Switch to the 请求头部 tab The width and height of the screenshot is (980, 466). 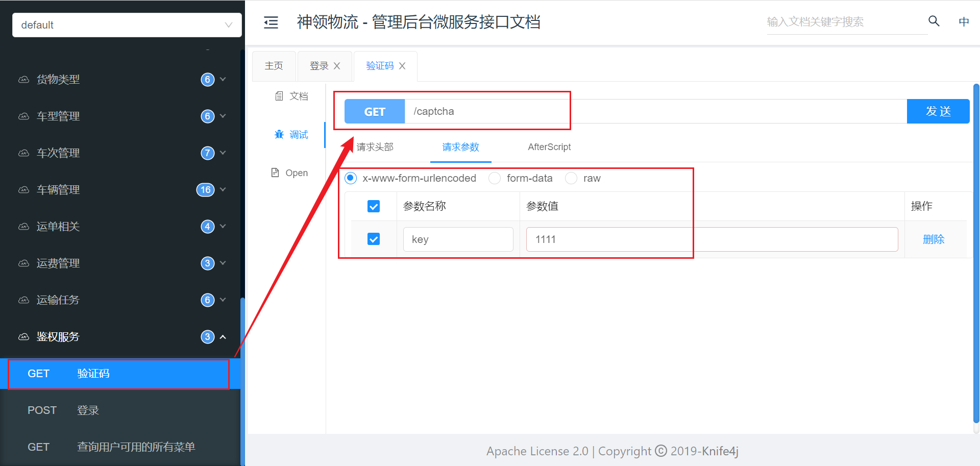tap(375, 147)
